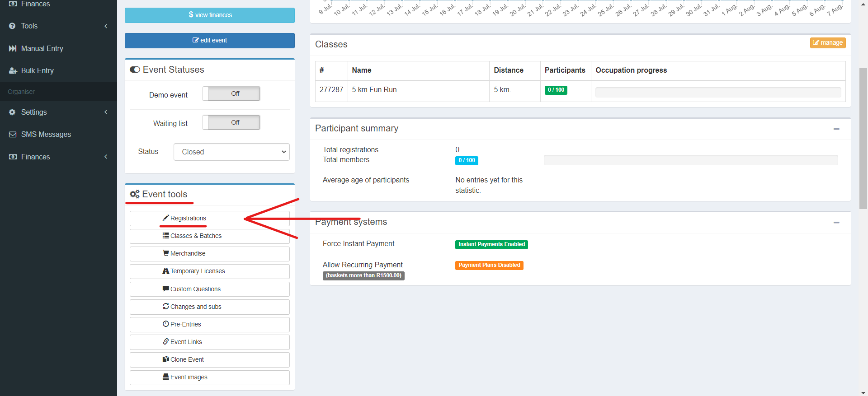
Task: Click the SMS Messages envelope icon
Action: coord(13,135)
